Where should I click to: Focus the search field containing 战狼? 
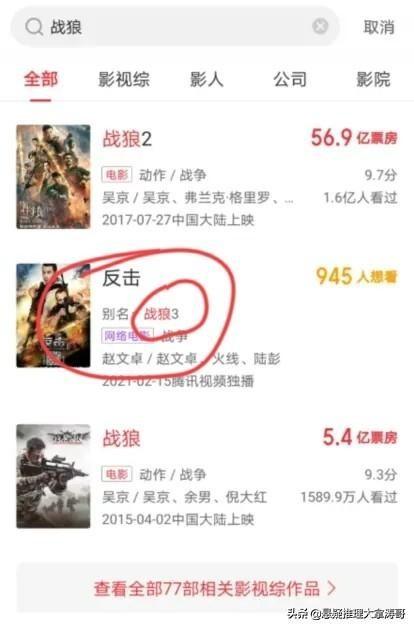[x=175, y=27]
